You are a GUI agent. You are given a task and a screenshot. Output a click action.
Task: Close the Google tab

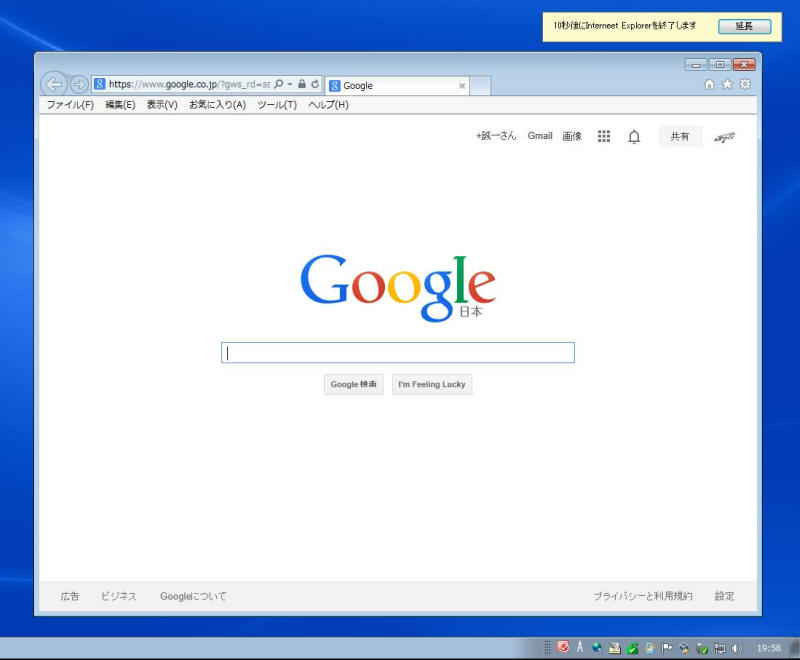point(462,86)
